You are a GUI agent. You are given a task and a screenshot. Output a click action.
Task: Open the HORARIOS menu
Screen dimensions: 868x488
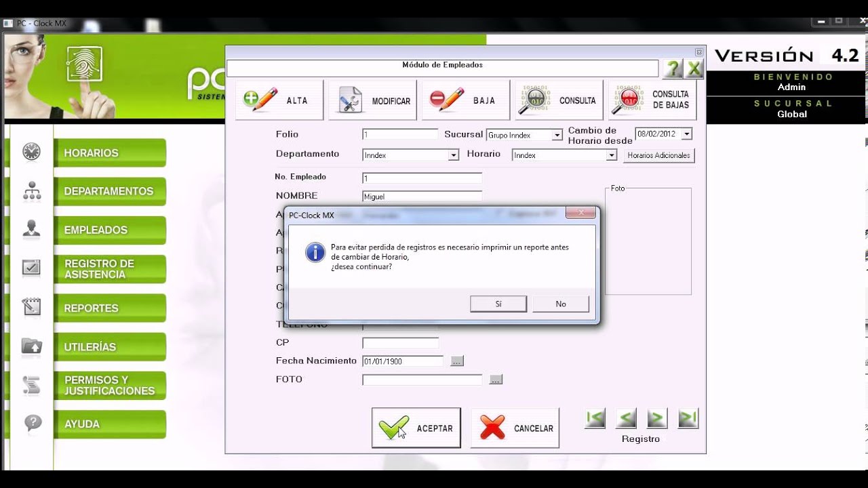pos(110,153)
